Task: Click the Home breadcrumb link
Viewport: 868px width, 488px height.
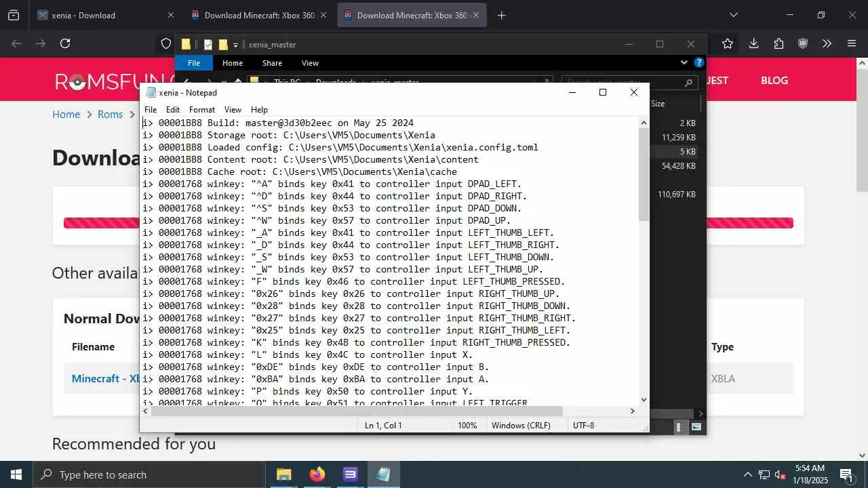Action: [66, 114]
